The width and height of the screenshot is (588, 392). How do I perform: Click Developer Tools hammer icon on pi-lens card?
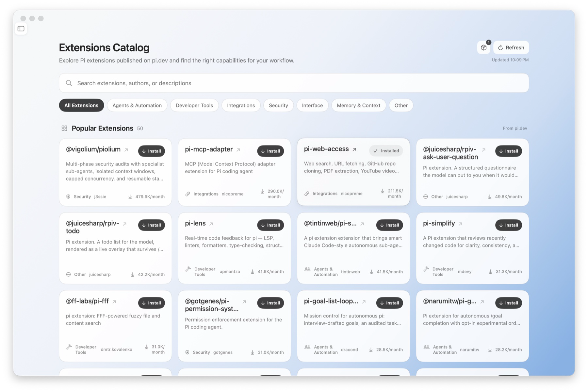(x=188, y=269)
